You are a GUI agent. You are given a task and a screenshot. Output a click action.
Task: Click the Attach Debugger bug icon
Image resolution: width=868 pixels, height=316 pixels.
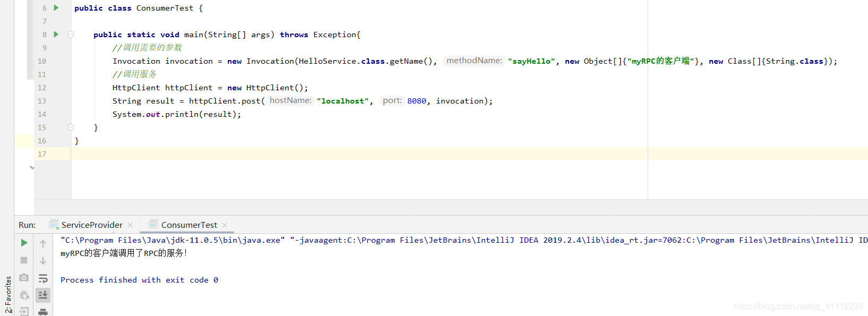tap(24, 295)
